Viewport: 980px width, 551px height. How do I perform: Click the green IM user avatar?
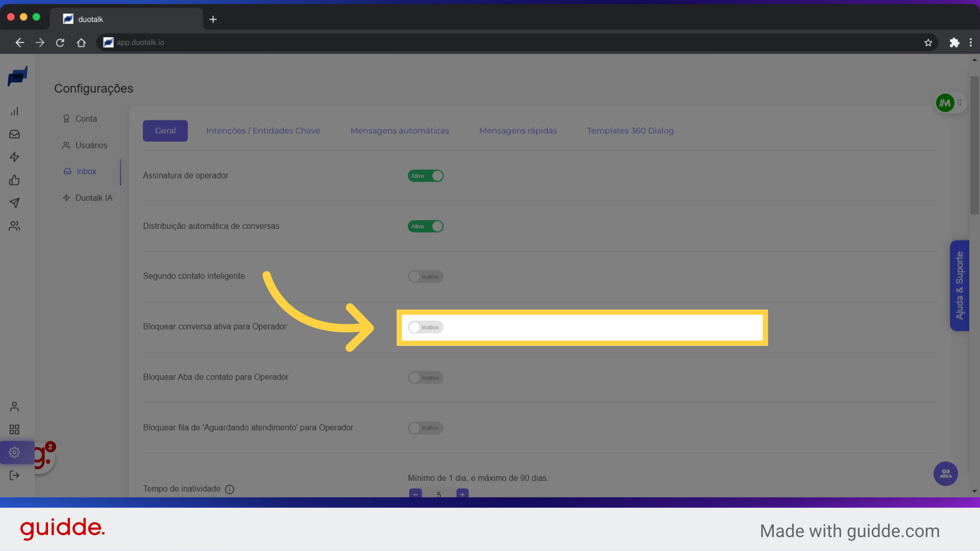click(945, 103)
